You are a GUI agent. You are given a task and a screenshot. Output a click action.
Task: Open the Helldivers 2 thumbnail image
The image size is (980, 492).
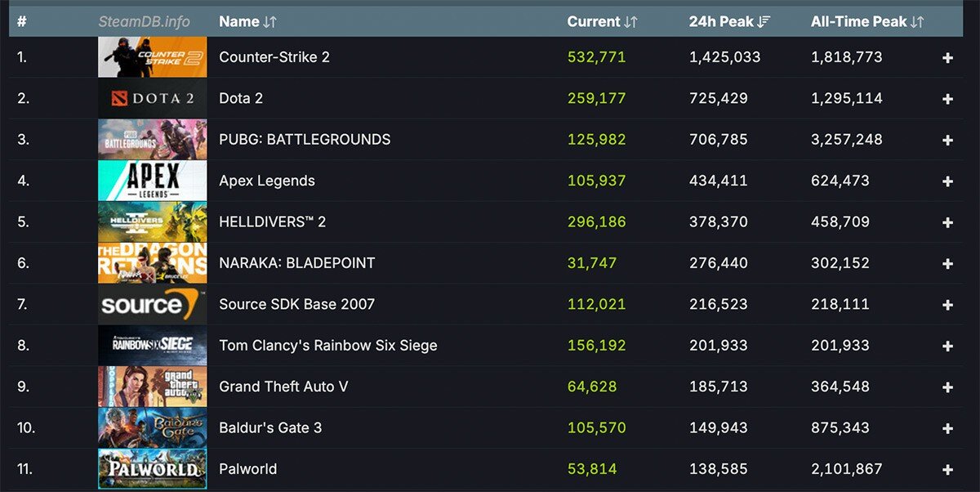153,221
